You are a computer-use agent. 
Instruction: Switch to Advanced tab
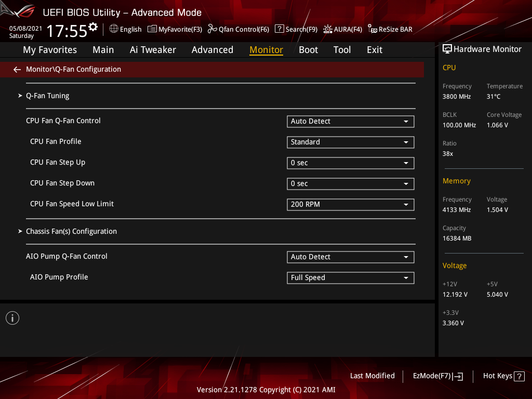pos(212,50)
